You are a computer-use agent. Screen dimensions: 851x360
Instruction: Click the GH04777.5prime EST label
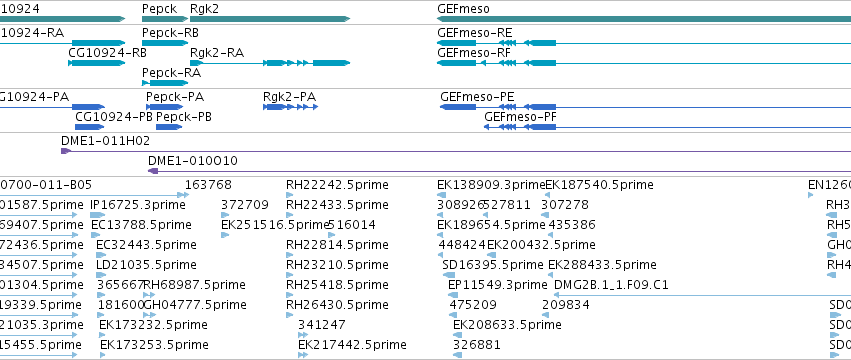click(194, 305)
